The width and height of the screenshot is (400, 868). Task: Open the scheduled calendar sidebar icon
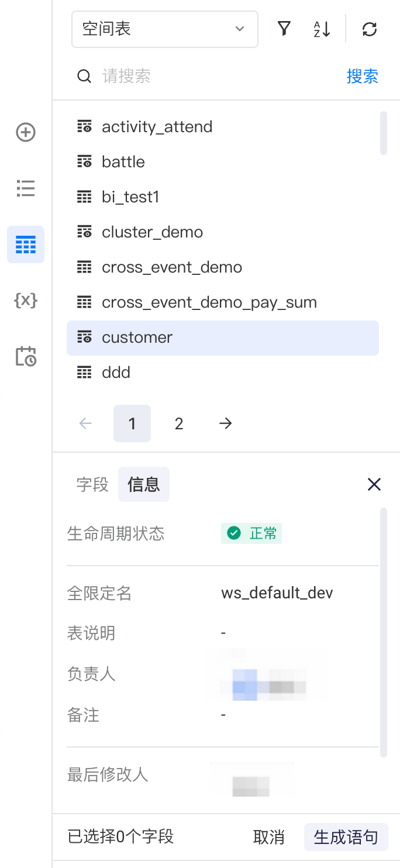26,356
